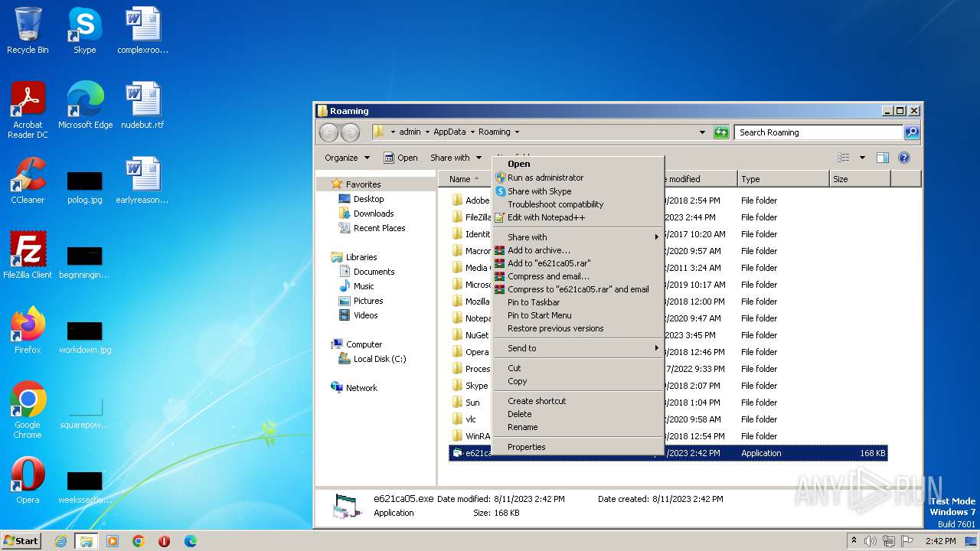
Task: Click the volume speaker tray icon
Action: point(871,541)
